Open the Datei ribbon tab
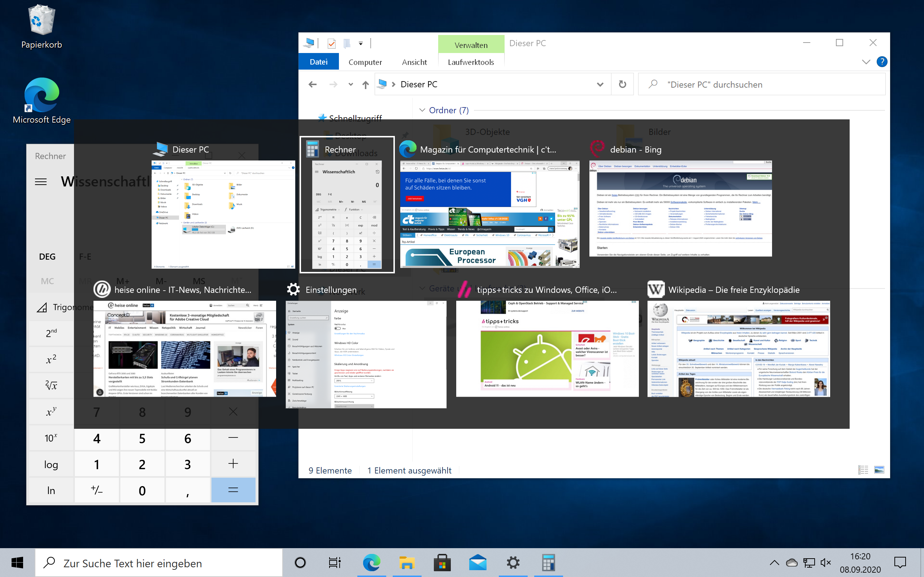 [x=318, y=62]
